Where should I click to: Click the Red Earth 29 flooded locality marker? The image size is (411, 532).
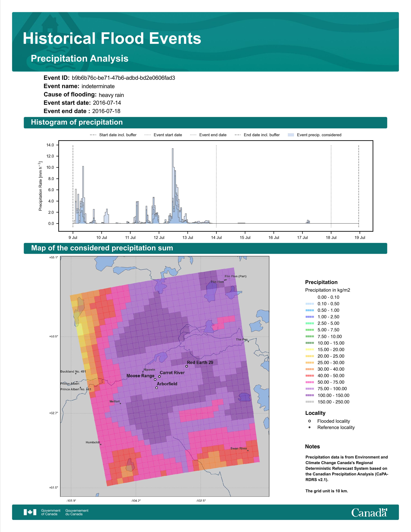(x=187, y=366)
